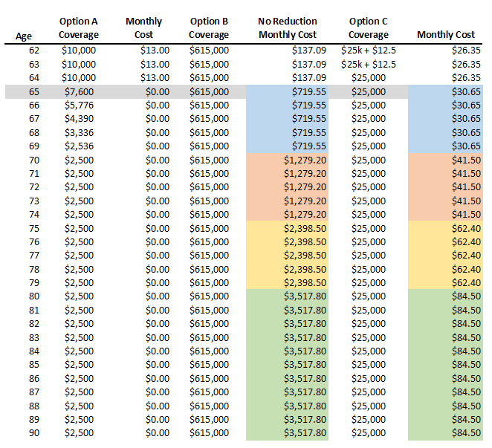Click the No Reduction Monthly Cost header
The height and width of the screenshot is (448, 492).
coord(287,28)
